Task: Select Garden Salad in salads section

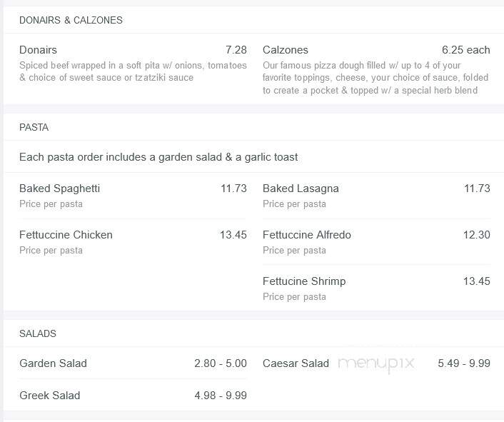Action: pos(53,363)
